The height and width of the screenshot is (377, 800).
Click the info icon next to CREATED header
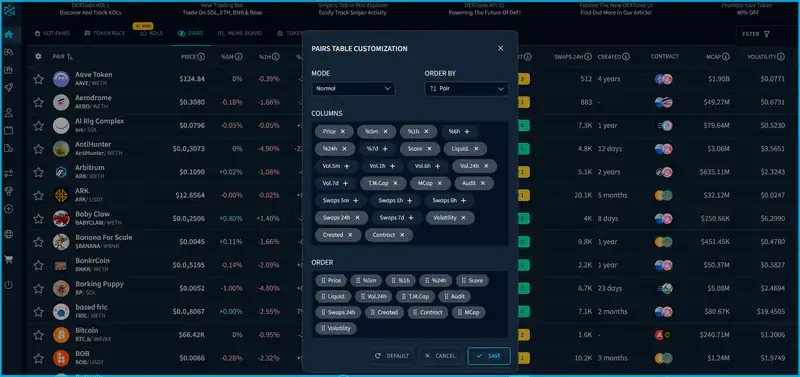tap(626, 57)
